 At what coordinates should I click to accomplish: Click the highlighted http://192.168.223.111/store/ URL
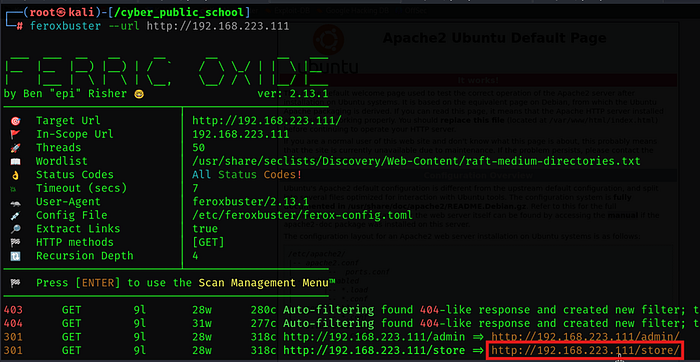click(x=585, y=350)
